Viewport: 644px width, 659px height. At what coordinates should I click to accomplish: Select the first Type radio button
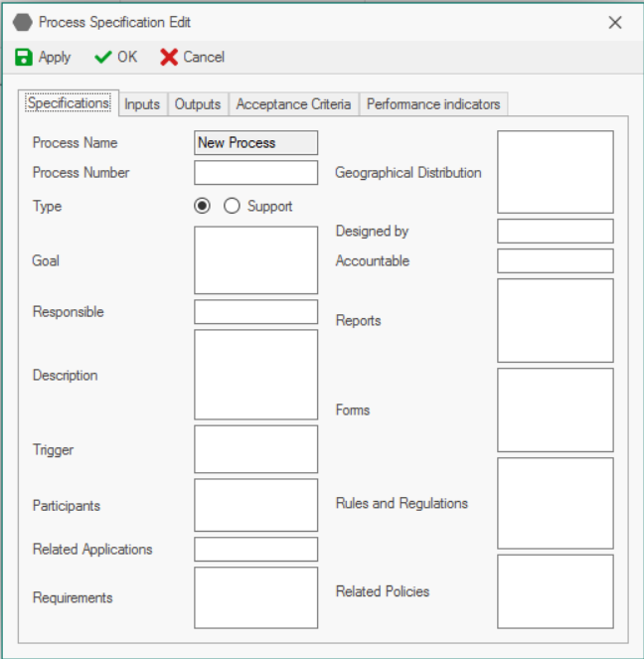point(203,206)
